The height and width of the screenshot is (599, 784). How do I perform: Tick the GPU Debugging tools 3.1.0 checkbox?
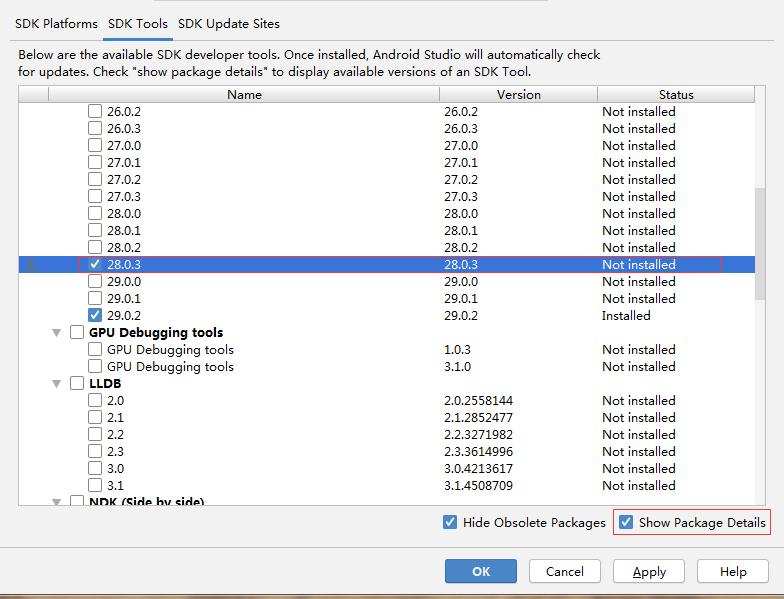click(x=95, y=367)
